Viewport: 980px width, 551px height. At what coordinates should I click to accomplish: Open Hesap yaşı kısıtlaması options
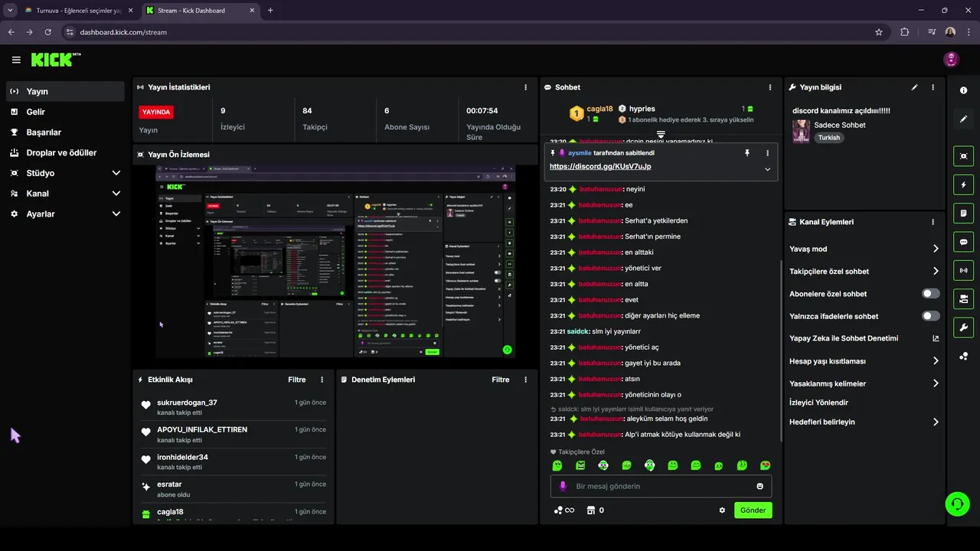coord(864,361)
